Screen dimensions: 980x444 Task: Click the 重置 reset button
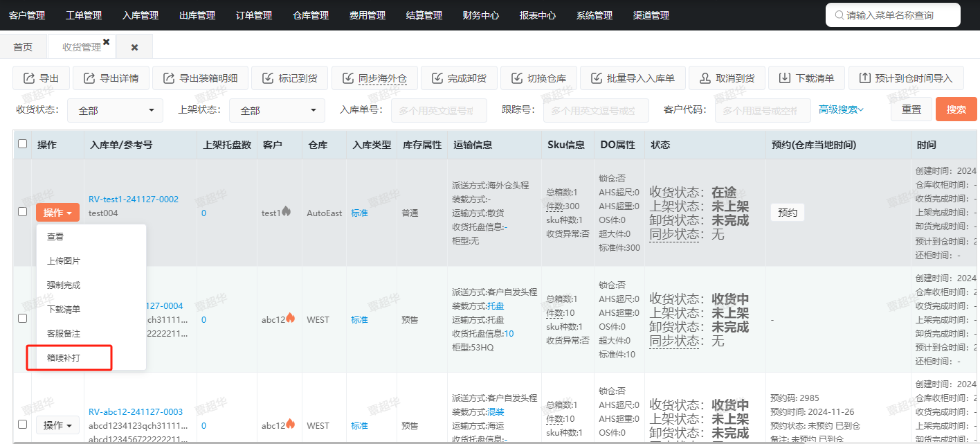911,109
